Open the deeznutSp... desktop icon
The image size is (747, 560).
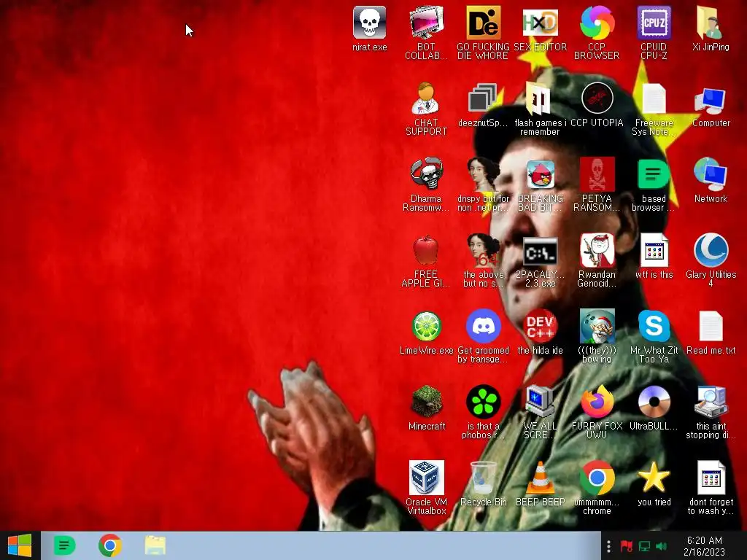tap(483, 98)
